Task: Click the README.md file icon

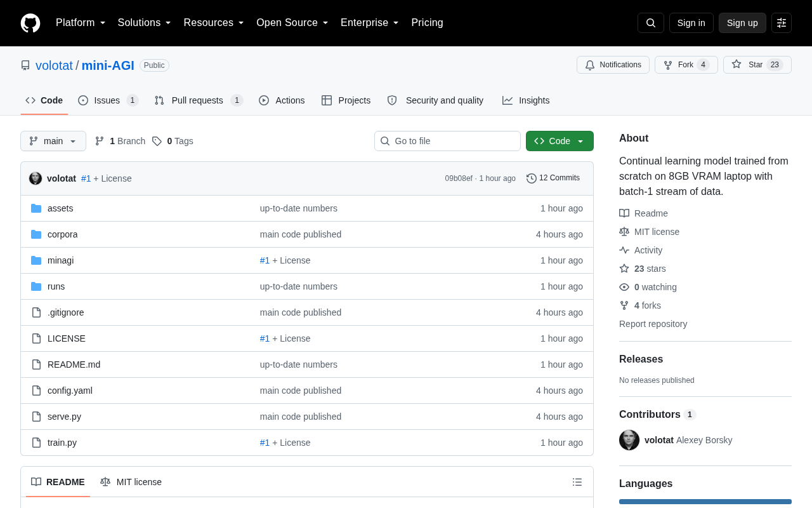Action: (36, 364)
